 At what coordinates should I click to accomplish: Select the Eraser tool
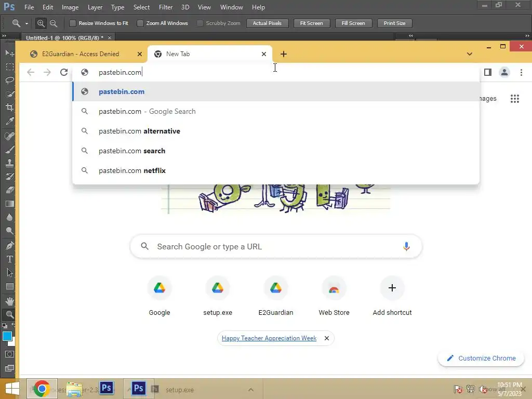(x=9, y=190)
